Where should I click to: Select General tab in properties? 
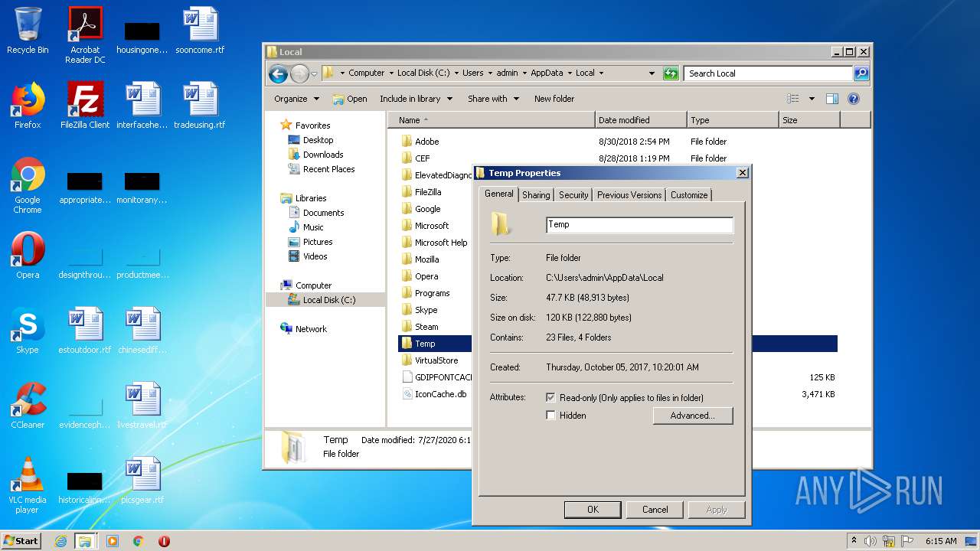499,194
